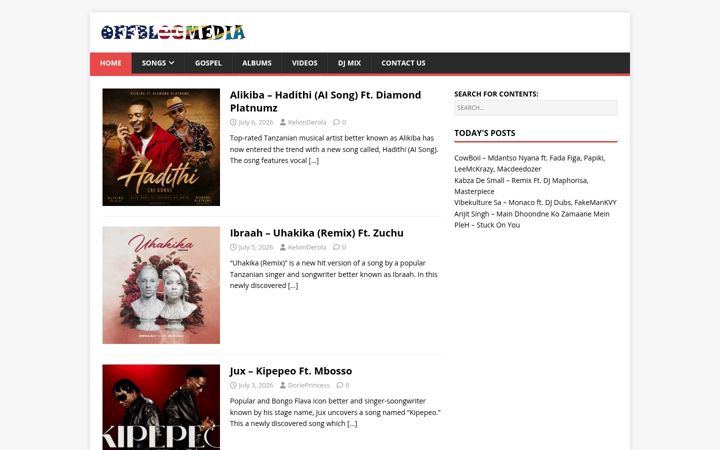Open author DoriePrincess on Kipepeo post

point(309,385)
